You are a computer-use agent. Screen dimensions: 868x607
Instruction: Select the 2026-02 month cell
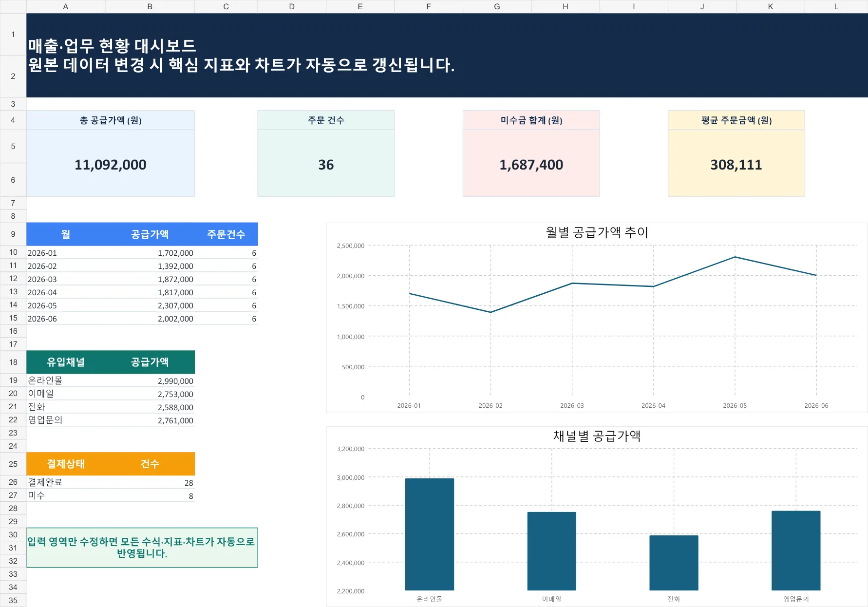pos(66,266)
